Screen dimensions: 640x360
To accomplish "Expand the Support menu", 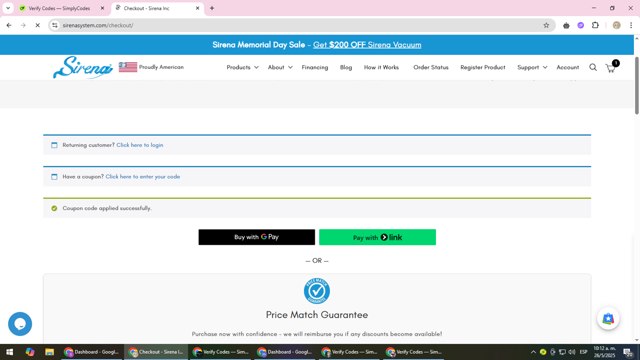I will click(532, 67).
